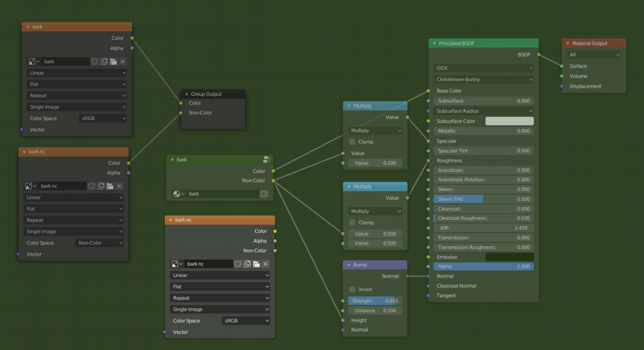Click copy icon in left bark nc node
This screenshot has width=644, height=350.
[x=101, y=186]
